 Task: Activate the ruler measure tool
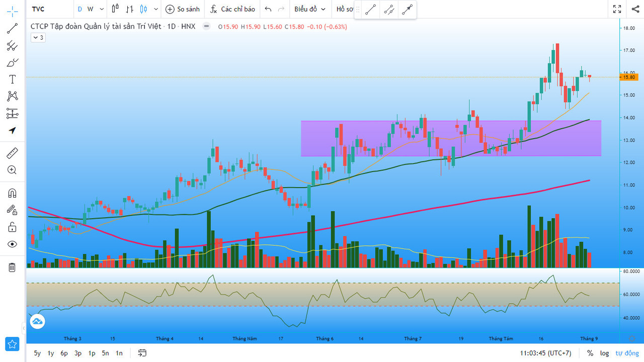(x=12, y=153)
